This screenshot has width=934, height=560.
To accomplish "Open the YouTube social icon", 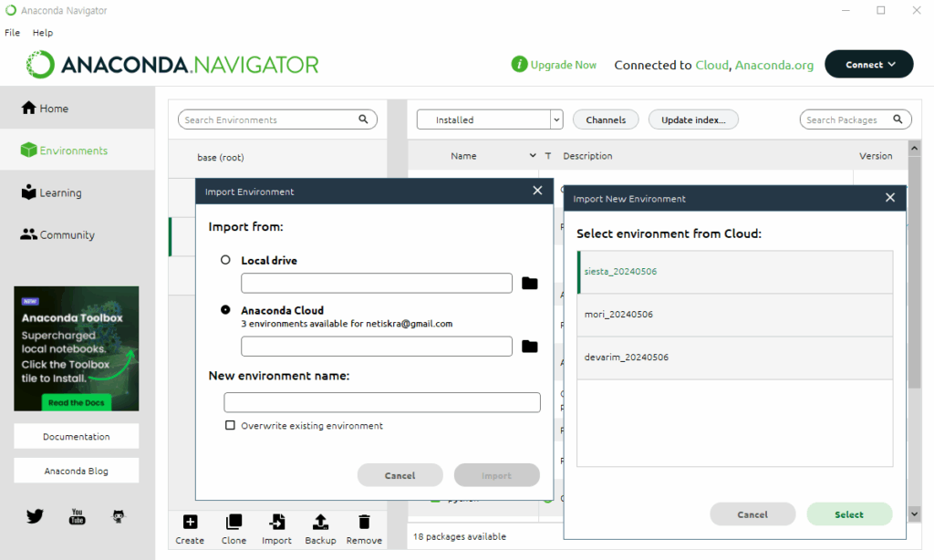I will [x=78, y=516].
